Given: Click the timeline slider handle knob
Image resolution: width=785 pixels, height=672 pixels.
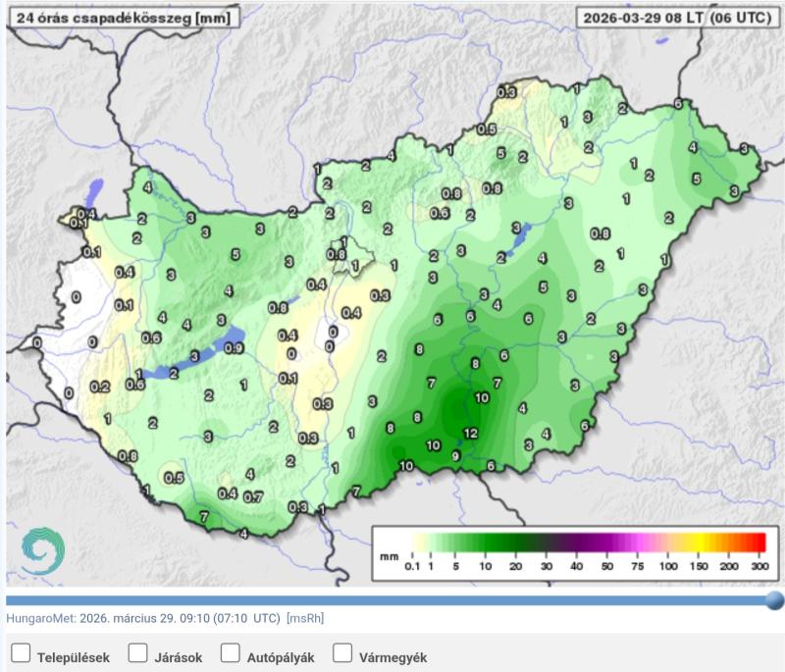Looking at the screenshot, I should pos(774,599).
